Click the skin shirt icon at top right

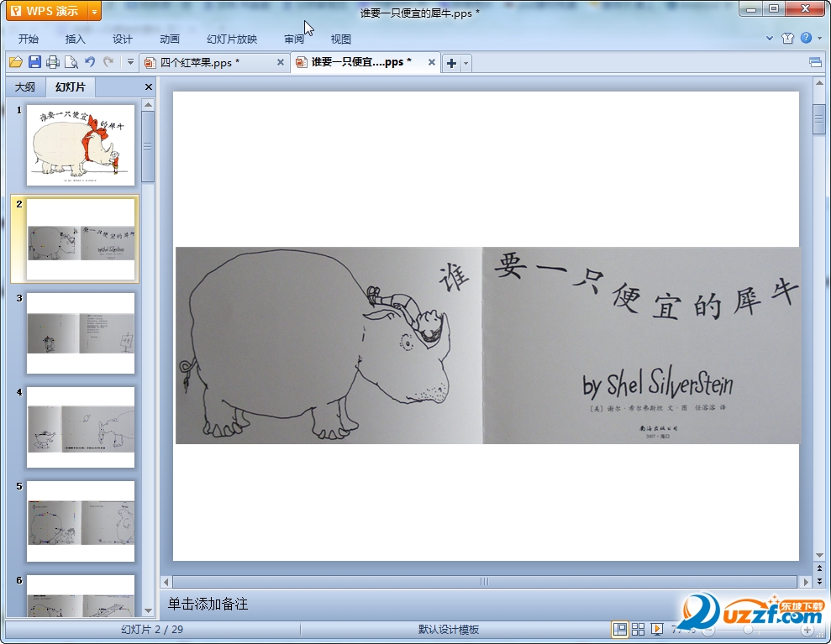click(x=787, y=38)
